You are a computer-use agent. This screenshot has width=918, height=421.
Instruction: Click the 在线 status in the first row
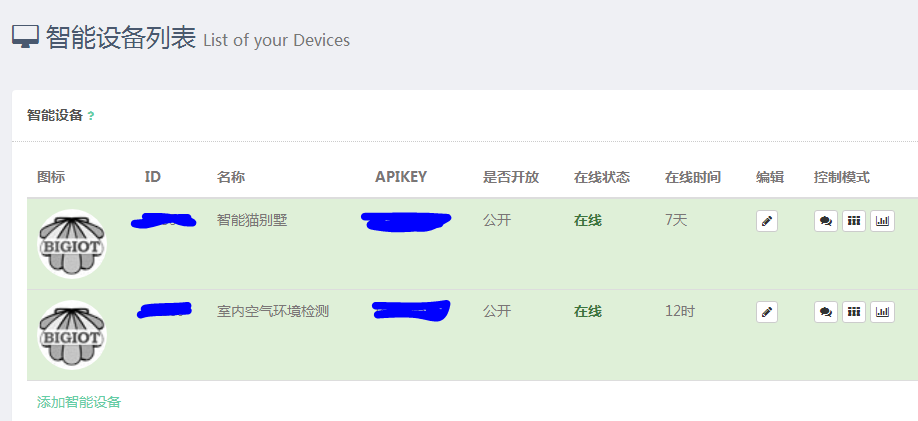tap(588, 221)
